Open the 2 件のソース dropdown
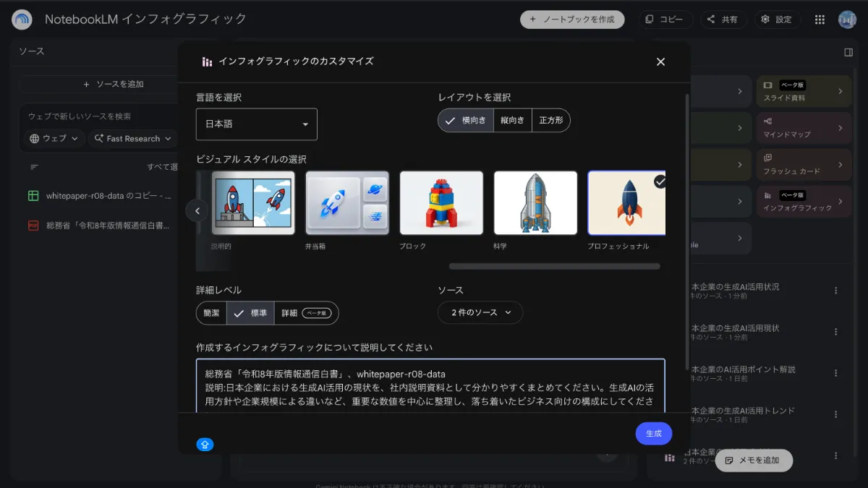The width and height of the screenshot is (868, 488). [480, 312]
